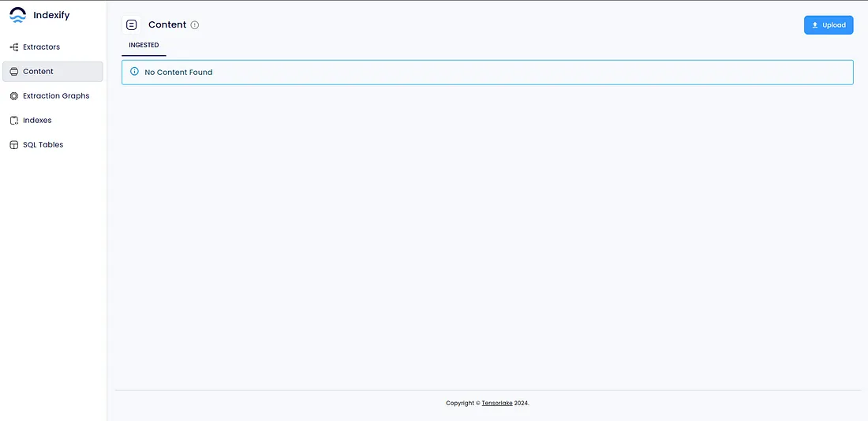Click the info icon beside Content heading
This screenshot has height=421, width=868.
(194, 25)
